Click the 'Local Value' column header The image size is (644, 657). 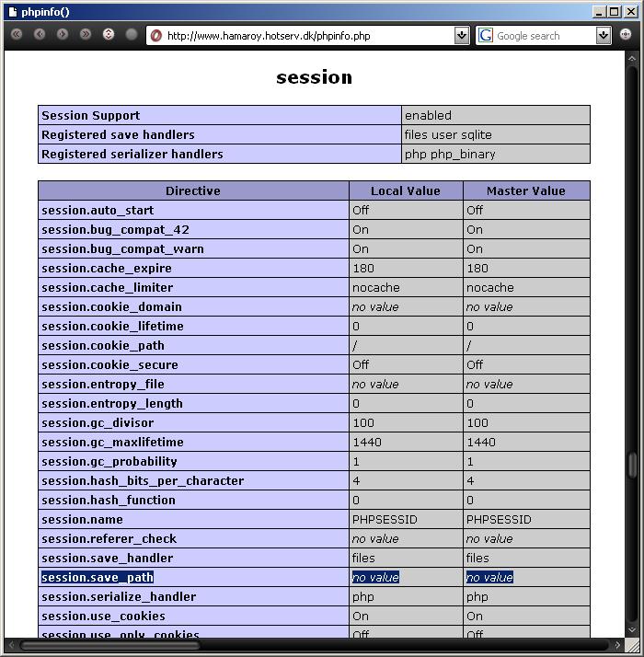(x=406, y=190)
